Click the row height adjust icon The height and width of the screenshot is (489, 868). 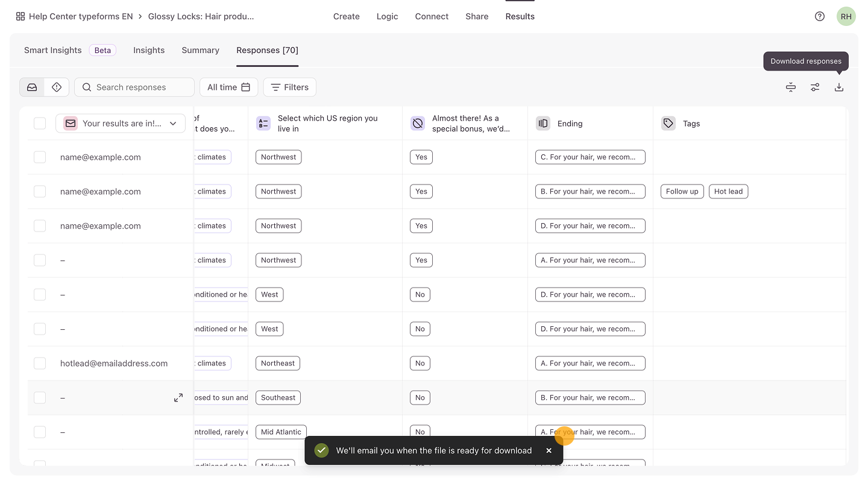point(791,87)
